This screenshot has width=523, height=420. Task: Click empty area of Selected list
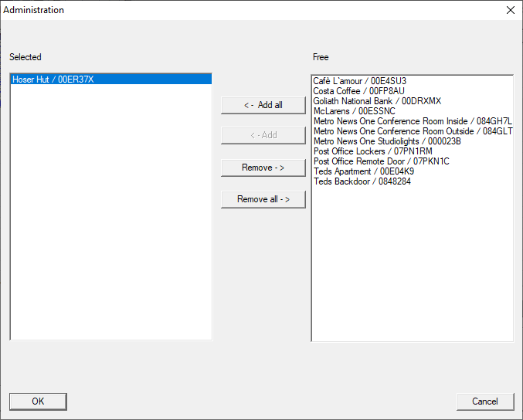point(110,232)
